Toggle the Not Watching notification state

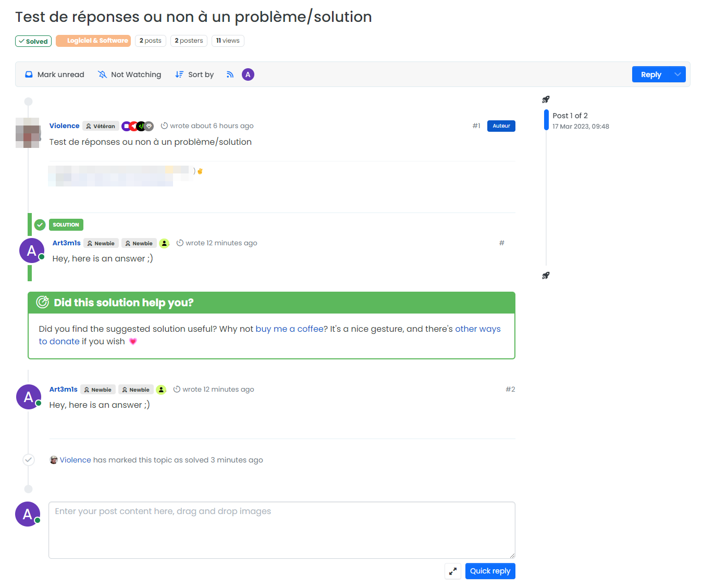pyautogui.click(x=130, y=74)
